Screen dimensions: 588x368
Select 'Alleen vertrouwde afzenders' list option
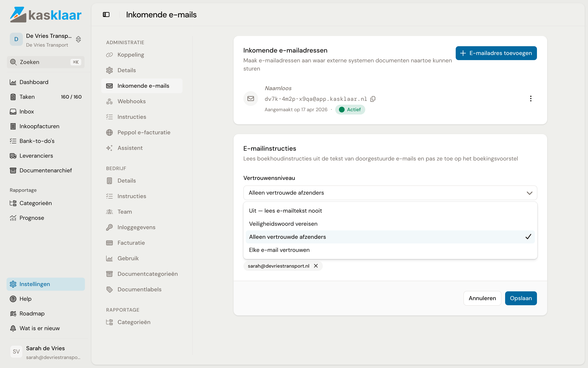(390, 237)
